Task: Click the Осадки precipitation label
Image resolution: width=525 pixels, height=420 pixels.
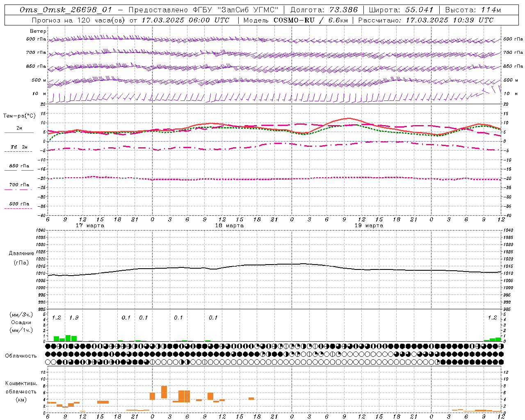Action: (x=21, y=322)
